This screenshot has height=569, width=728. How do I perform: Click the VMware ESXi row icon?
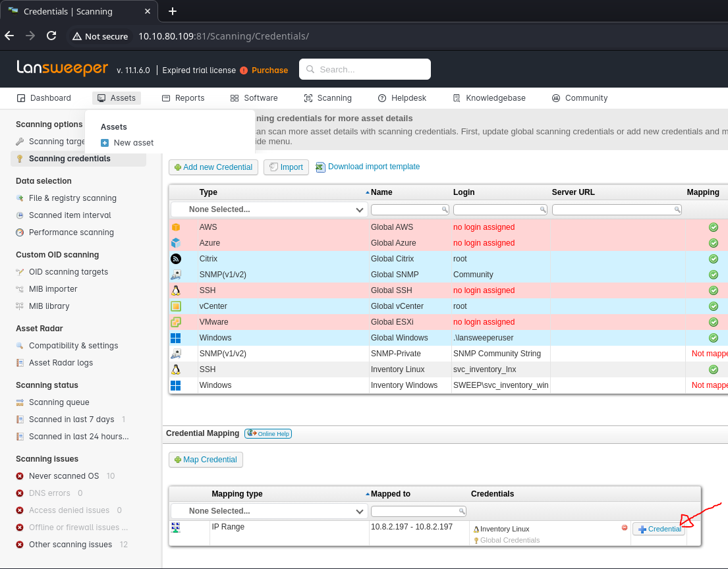(x=176, y=321)
